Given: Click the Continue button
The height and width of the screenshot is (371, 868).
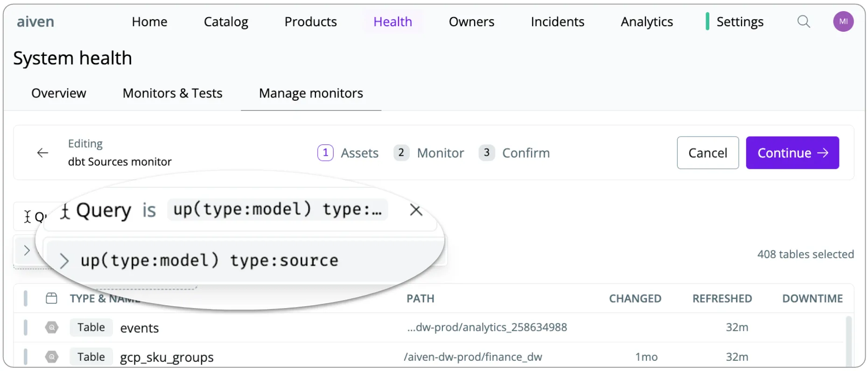Looking at the screenshot, I should tap(792, 153).
